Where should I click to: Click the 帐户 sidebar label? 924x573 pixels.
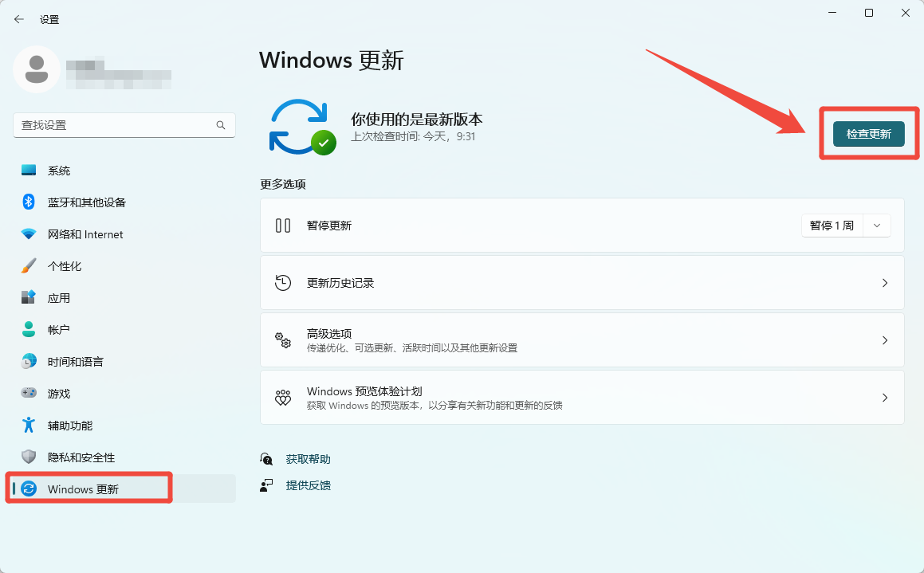tap(59, 330)
